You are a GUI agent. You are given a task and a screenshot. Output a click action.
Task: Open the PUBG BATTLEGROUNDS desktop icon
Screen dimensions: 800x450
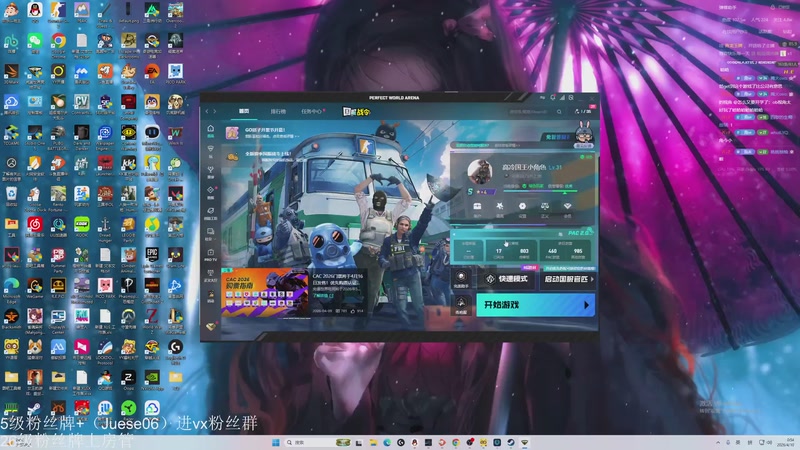[x=58, y=135]
